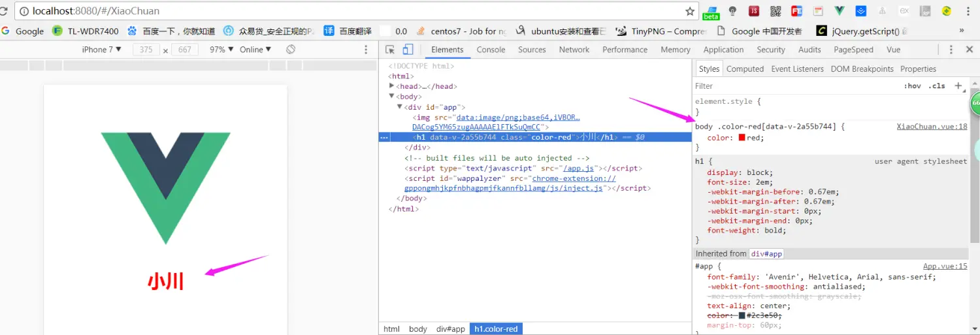
Task: Add new style rule plus icon
Action: coord(958,86)
